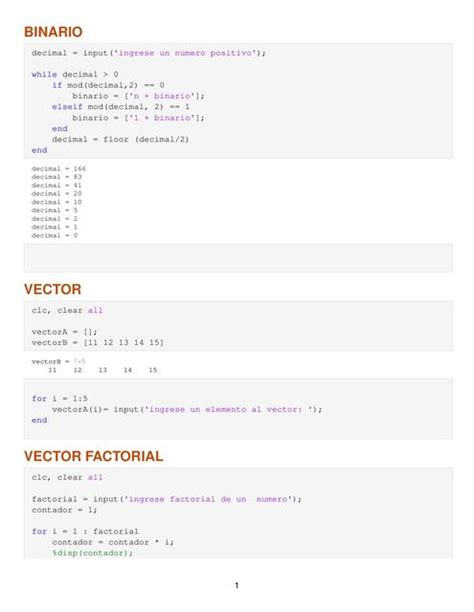474x612 pixels.
Task: Click the output line 'decimal = 166'
Action: [x=59, y=169]
